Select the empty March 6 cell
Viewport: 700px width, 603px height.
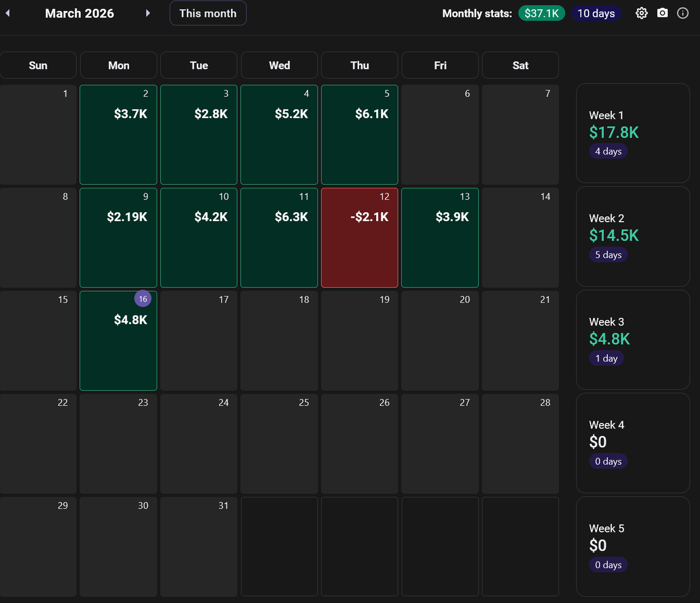pyautogui.click(x=440, y=135)
